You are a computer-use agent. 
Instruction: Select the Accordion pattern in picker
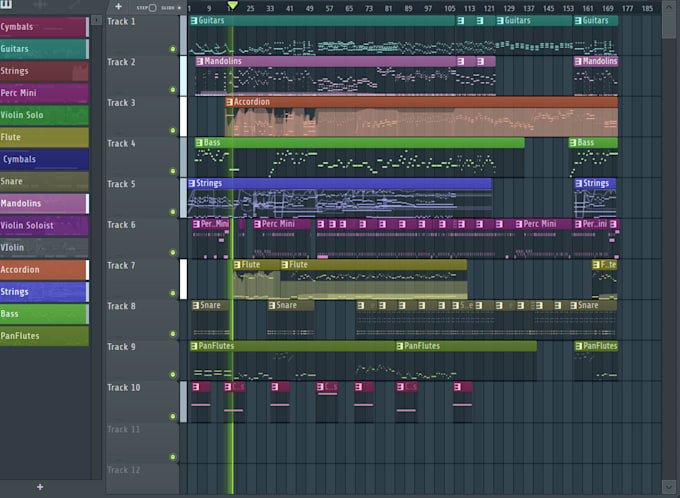[44, 270]
